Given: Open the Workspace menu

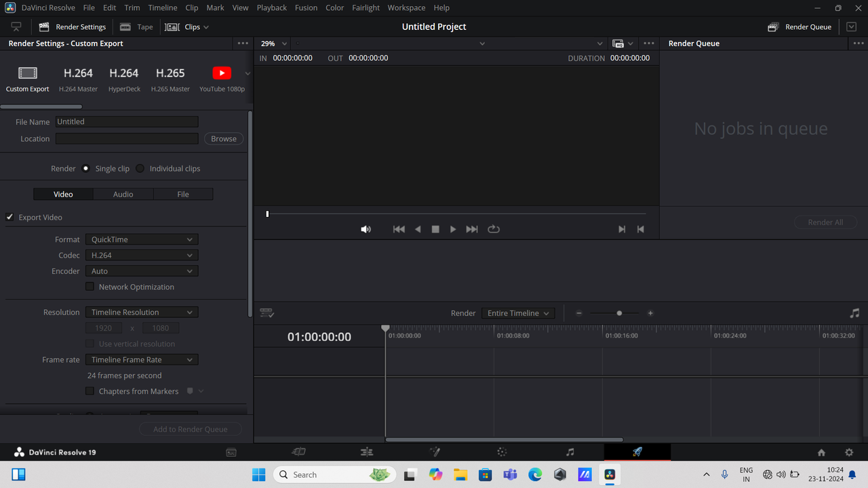Looking at the screenshot, I should (x=406, y=7).
